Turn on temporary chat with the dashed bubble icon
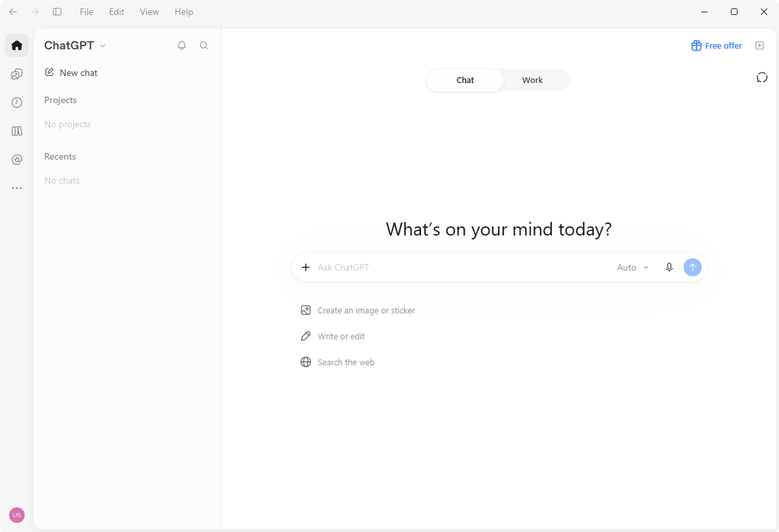This screenshot has width=779, height=532. coord(762,78)
